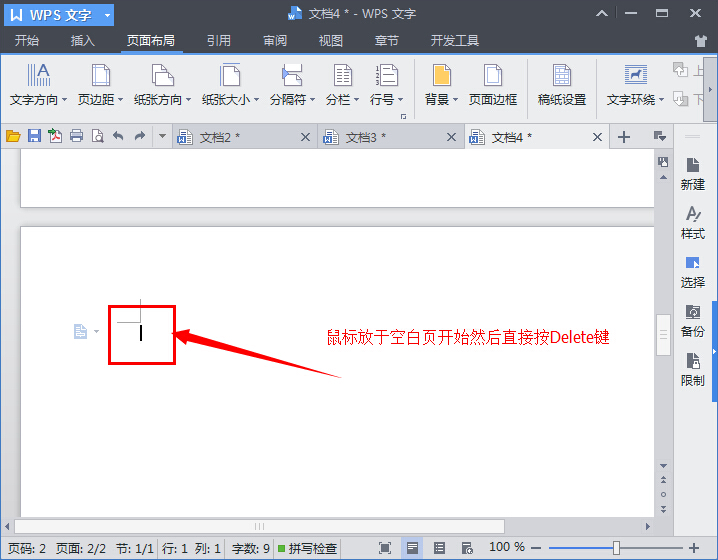Click the 备份 backup icon in sidebar

pyautogui.click(x=692, y=320)
